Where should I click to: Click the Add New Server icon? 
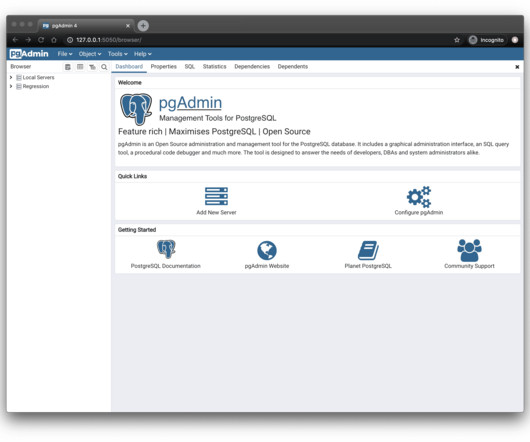[x=216, y=196]
